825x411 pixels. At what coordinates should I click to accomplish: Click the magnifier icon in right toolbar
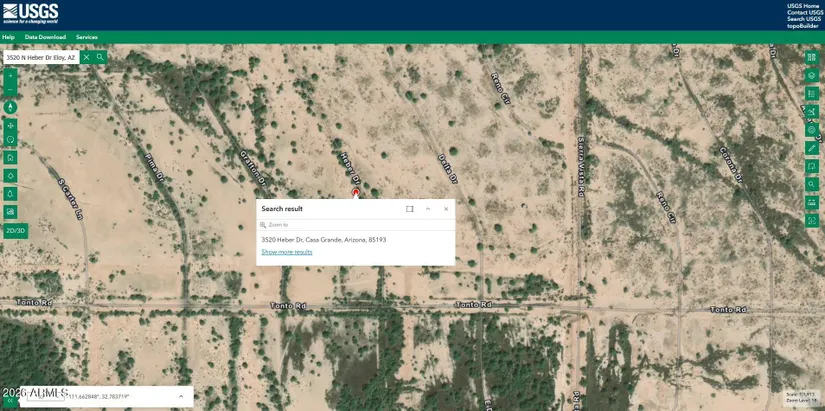pyautogui.click(x=812, y=184)
